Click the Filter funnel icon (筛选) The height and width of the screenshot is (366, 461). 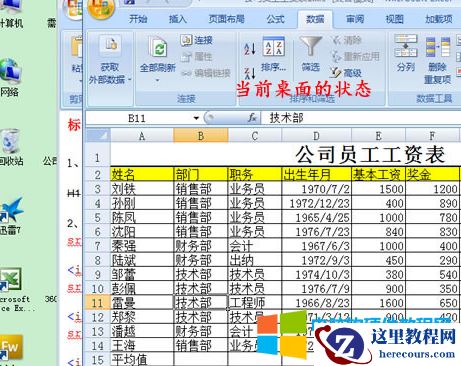(310, 46)
